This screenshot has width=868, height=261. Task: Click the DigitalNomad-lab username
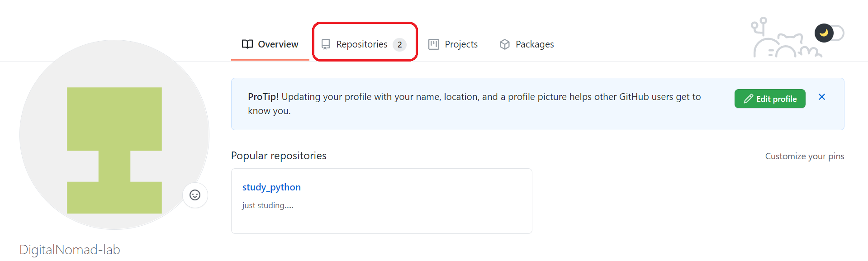coord(70,250)
